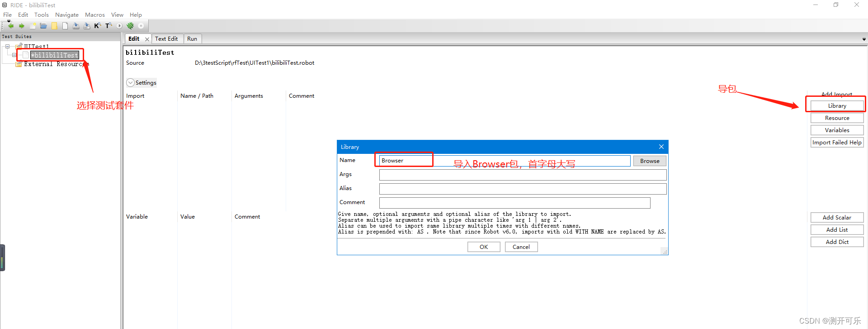The height and width of the screenshot is (329, 868).
Task: Close the Library dialog with X
Action: [x=661, y=147]
